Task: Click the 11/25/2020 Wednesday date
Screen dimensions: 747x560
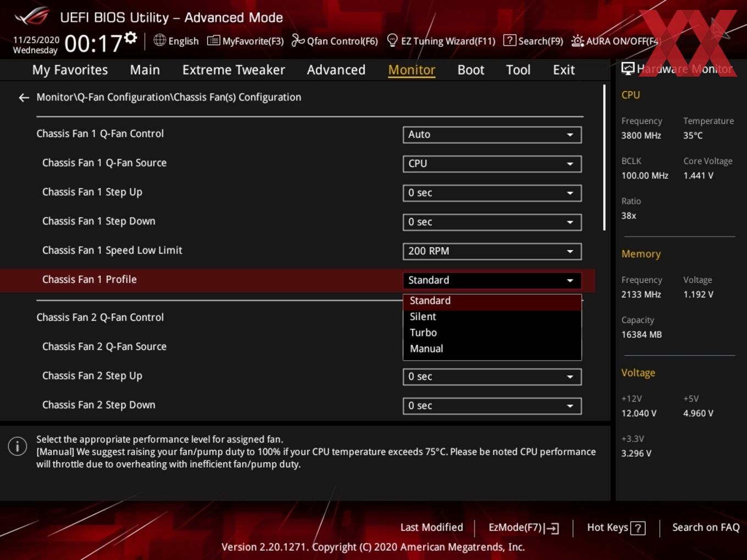Action: click(x=36, y=45)
